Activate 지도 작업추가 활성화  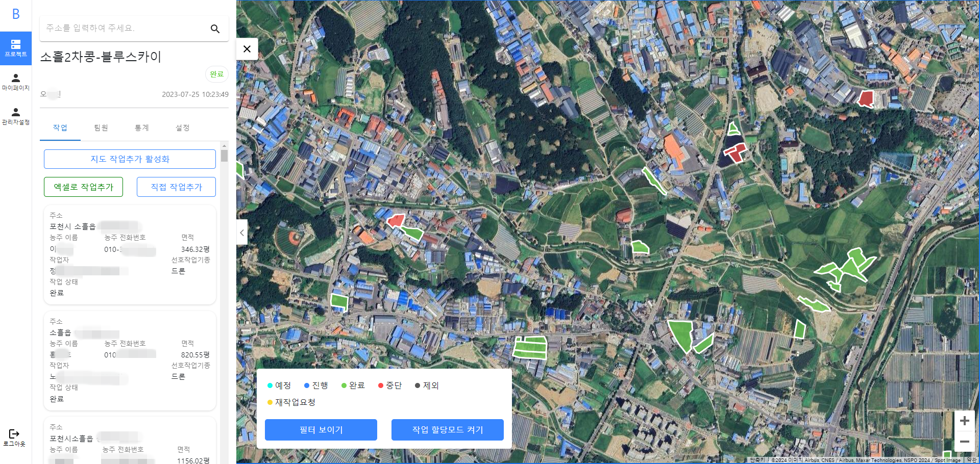click(x=130, y=159)
